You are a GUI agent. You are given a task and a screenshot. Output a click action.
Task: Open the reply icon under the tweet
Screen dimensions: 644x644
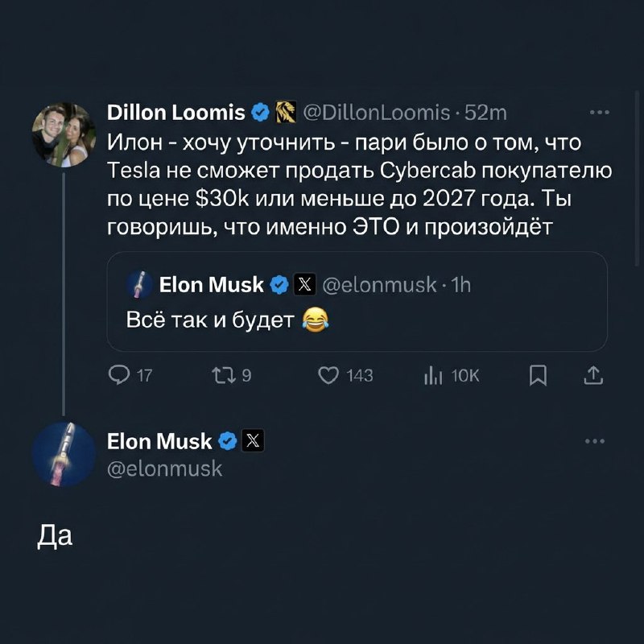(118, 374)
